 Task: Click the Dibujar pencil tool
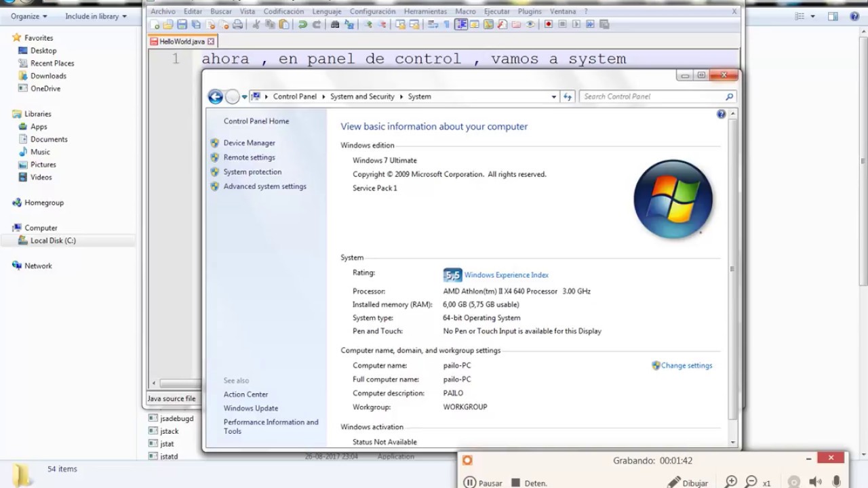pyautogui.click(x=688, y=483)
